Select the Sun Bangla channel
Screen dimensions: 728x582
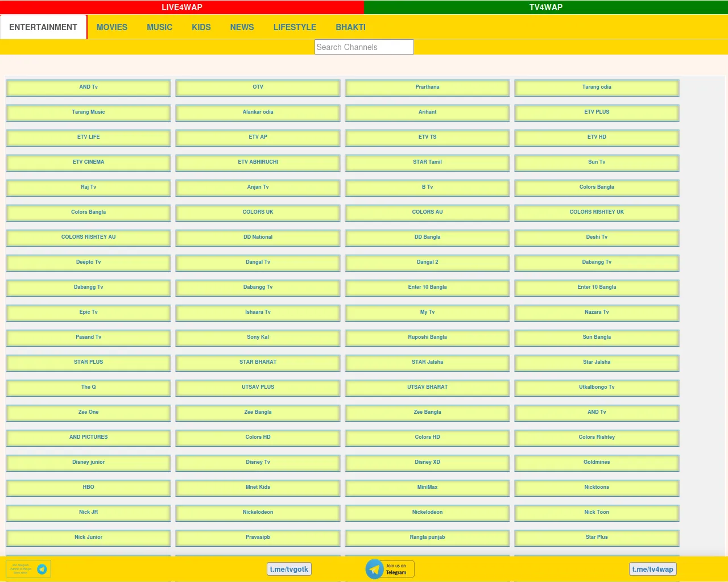click(597, 338)
